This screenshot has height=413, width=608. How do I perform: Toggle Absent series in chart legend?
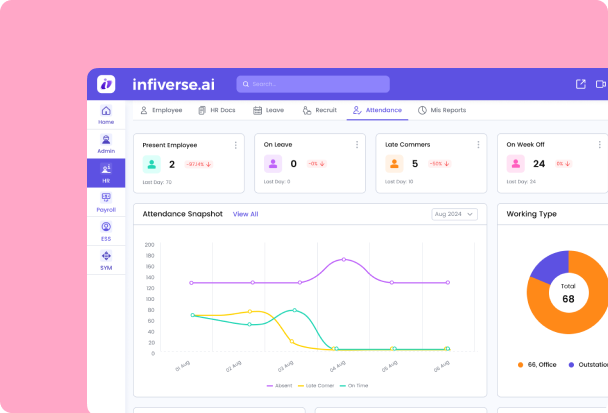[x=280, y=385]
